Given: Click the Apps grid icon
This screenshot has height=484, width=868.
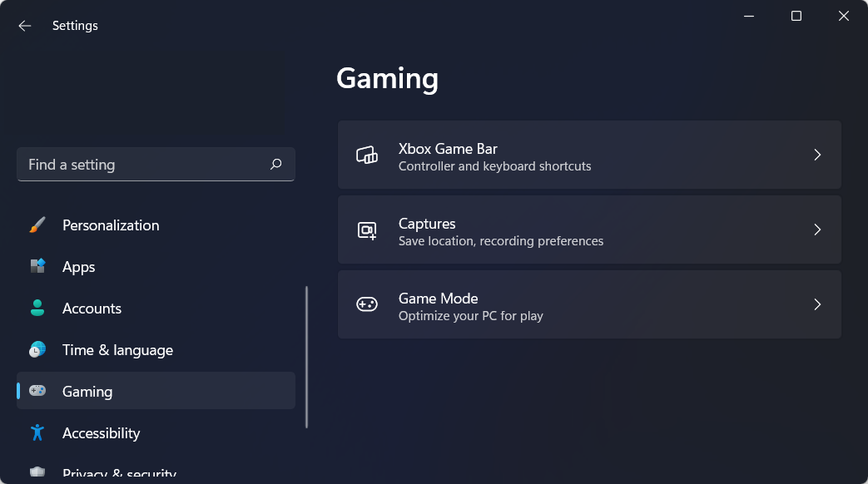Looking at the screenshot, I should [37, 267].
